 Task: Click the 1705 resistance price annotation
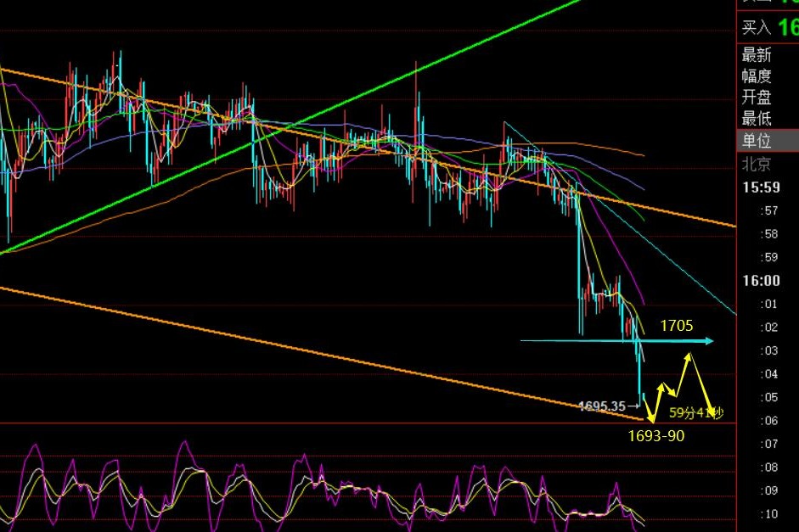coord(677,325)
